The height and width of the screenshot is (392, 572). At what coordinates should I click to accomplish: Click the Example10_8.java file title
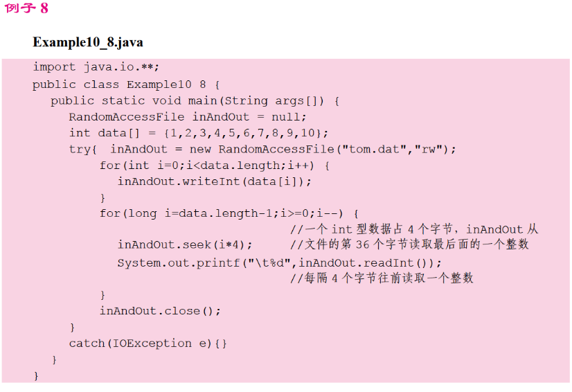pyautogui.click(x=88, y=42)
